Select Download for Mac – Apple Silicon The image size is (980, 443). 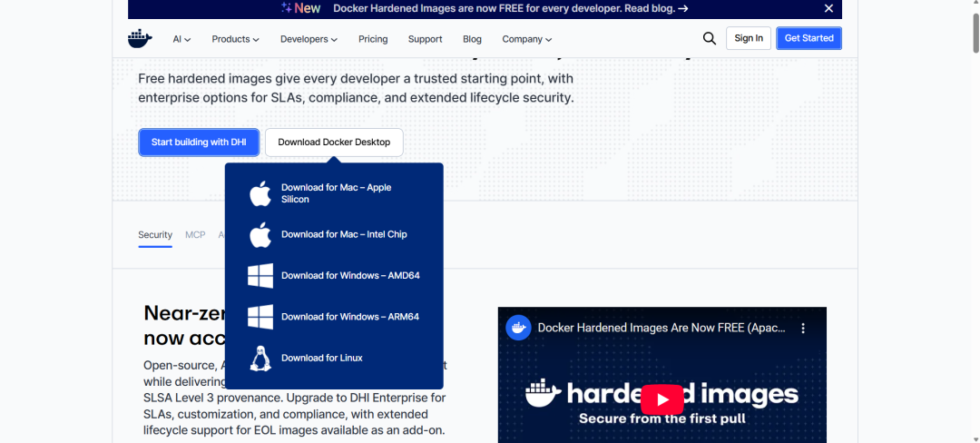(336, 193)
